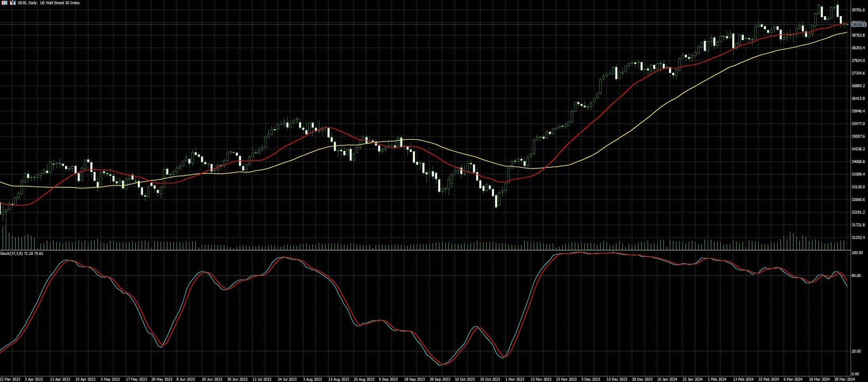Click the 10 Jan 2024 date label
The image size is (868, 382).
point(667,379)
